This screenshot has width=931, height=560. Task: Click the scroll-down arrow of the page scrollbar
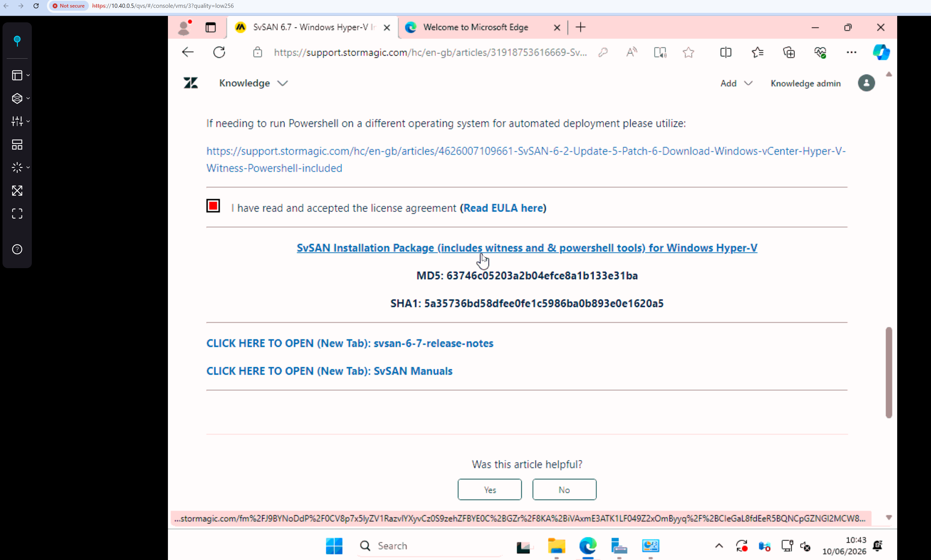[x=889, y=517]
